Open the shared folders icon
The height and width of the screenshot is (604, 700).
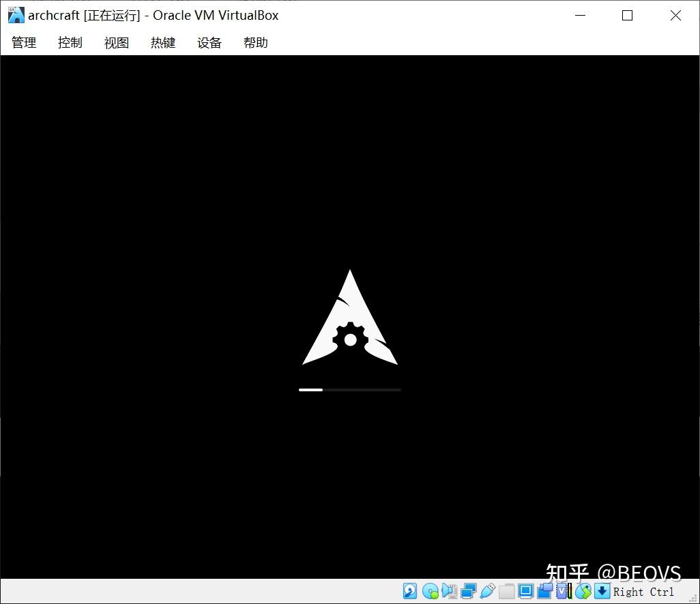point(507,591)
